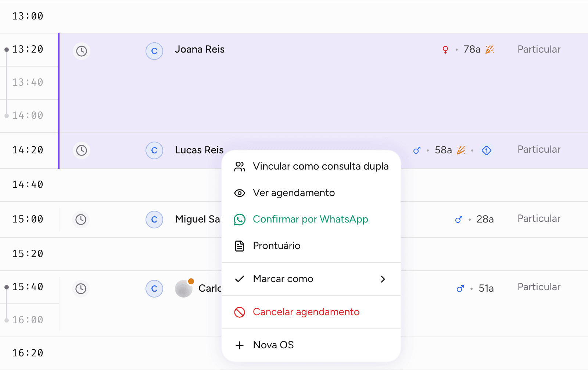Click the C badge in the 15:40 row

(x=154, y=289)
